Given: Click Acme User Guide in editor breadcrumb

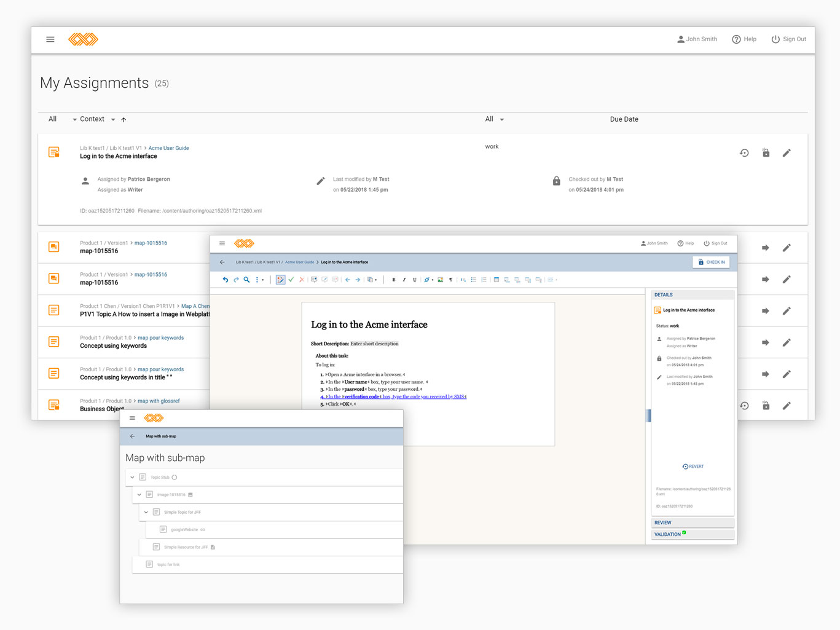Looking at the screenshot, I should tap(299, 262).
